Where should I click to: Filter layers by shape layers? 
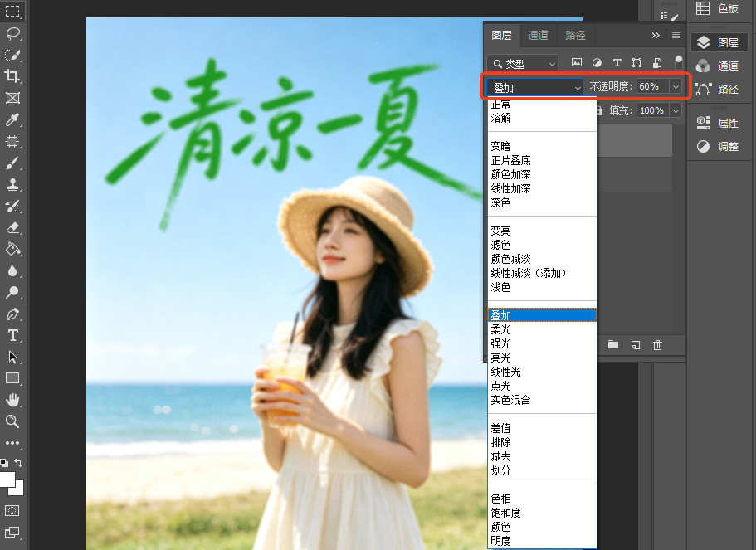coord(637,63)
